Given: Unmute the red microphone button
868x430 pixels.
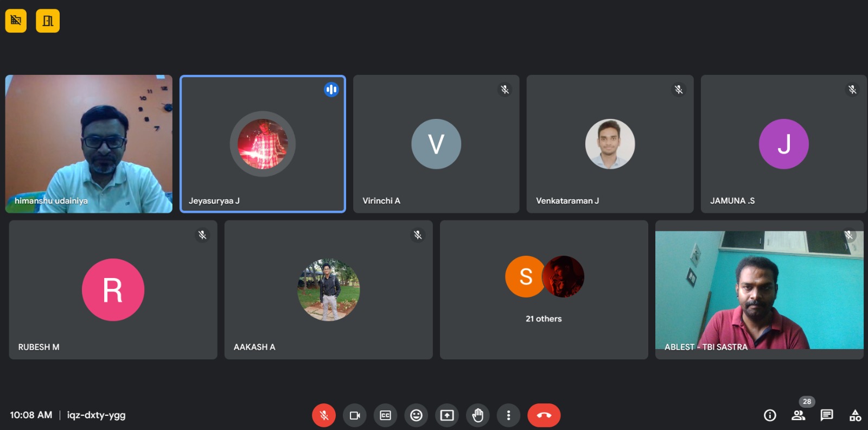Looking at the screenshot, I should (x=324, y=415).
